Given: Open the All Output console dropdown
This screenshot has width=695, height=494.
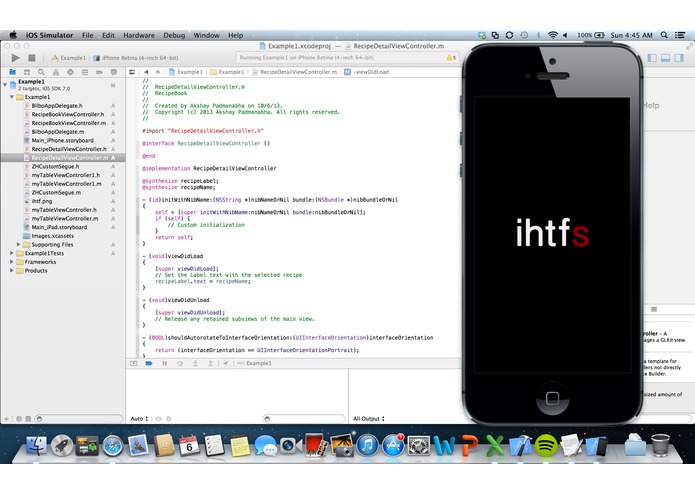Looking at the screenshot, I should [x=369, y=419].
